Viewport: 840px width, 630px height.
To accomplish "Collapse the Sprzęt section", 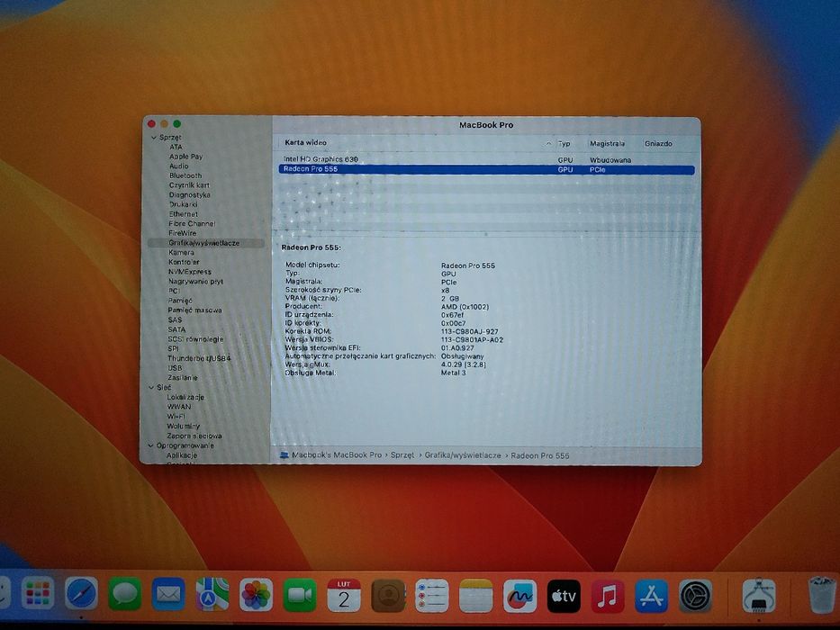I will click(154, 138).
